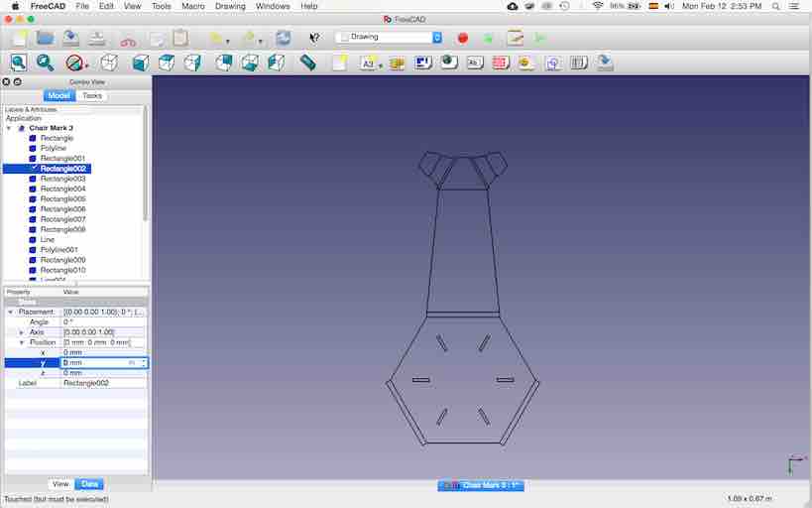
Task: Click the red record macro button
Action: coord(463,38)
